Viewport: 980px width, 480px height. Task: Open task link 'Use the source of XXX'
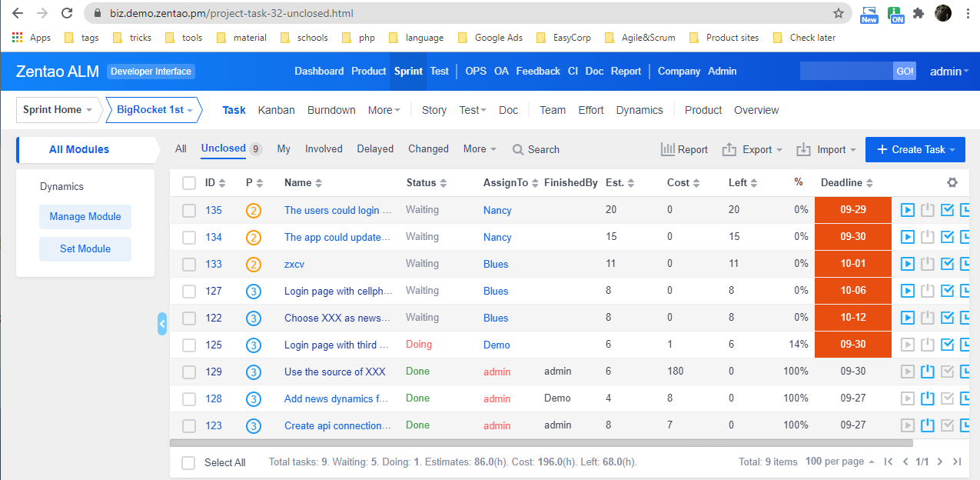[334, 372]
